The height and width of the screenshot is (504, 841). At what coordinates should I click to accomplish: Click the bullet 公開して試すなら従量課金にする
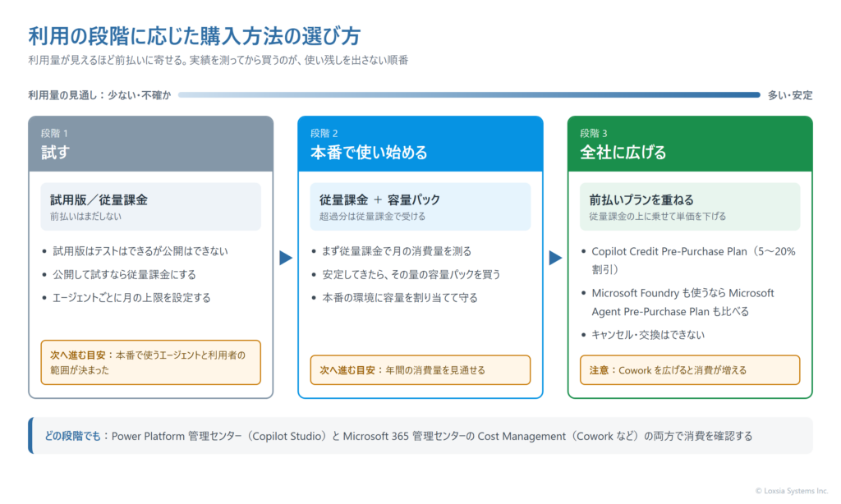(124, 274)
